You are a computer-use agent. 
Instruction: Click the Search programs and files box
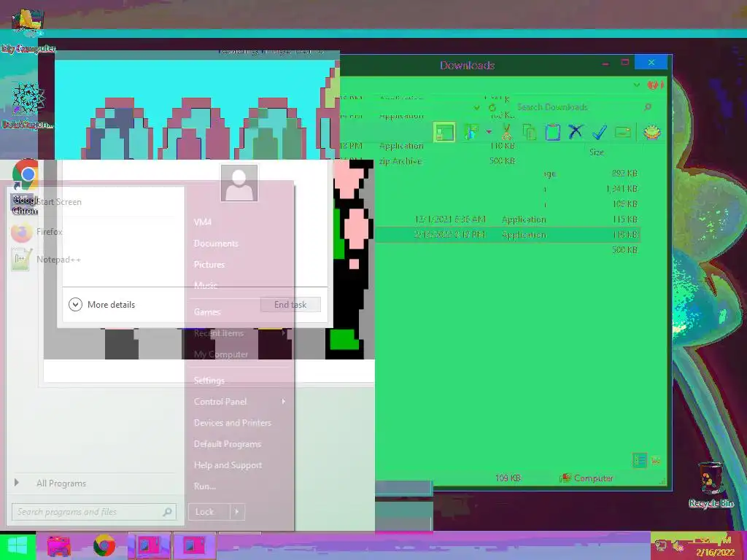click(94, 512)
